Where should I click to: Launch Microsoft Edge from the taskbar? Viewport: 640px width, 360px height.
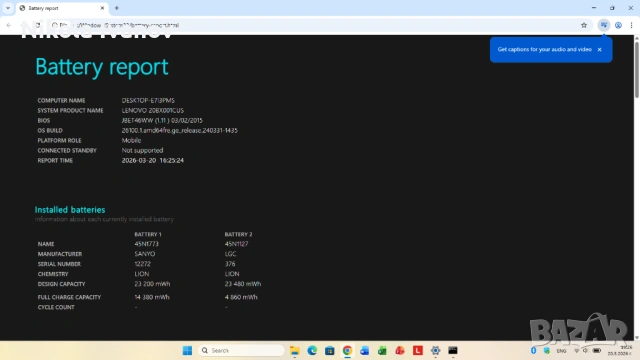click(x=312, y=351)
